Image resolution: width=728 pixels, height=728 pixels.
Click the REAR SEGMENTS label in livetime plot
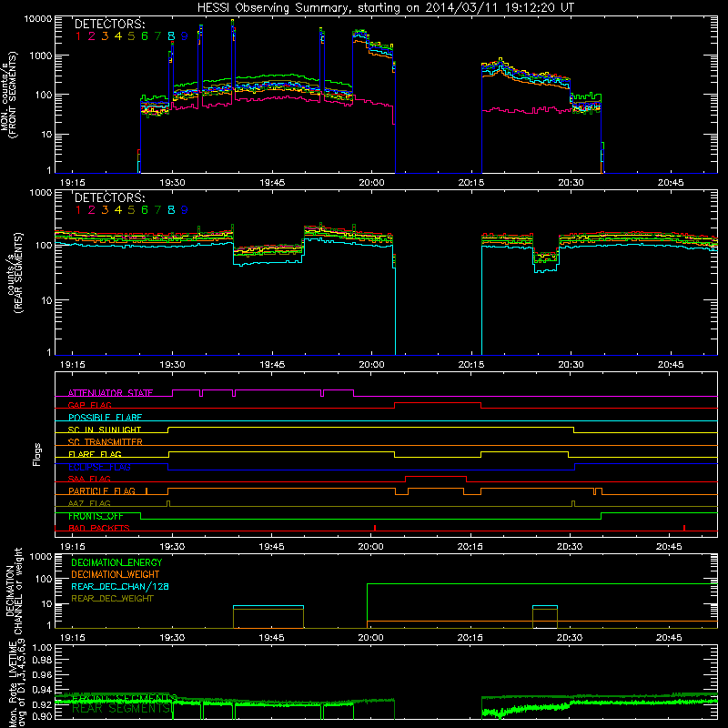tap(121, 709)
